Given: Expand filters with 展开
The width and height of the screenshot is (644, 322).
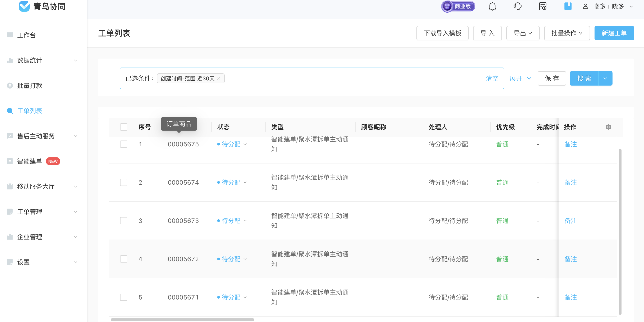Looking at the screenshot, I should [x=520, y=78].
